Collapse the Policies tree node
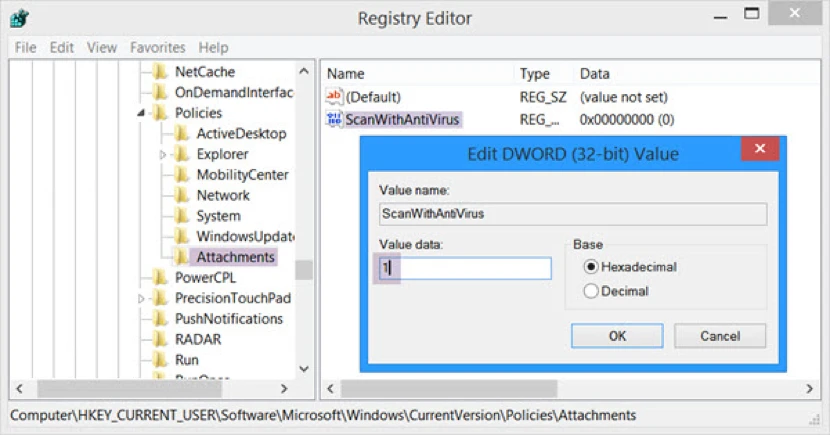This screenshot has width=830, height=435. [x=142, y=113]
